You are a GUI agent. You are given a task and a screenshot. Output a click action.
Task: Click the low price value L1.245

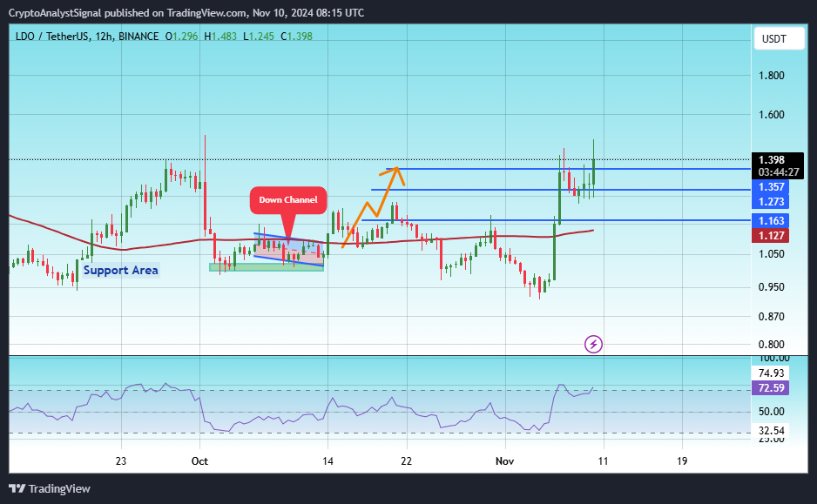(259, 37)
